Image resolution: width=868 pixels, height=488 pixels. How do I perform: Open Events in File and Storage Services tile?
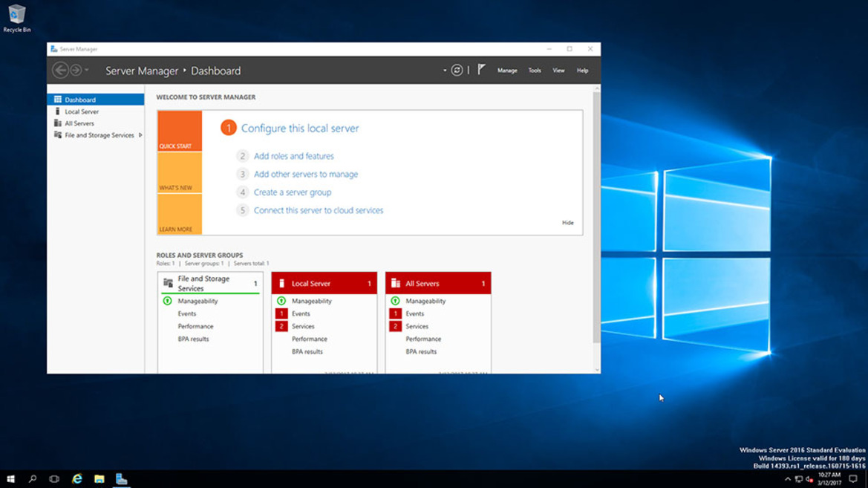coord(187,313)
